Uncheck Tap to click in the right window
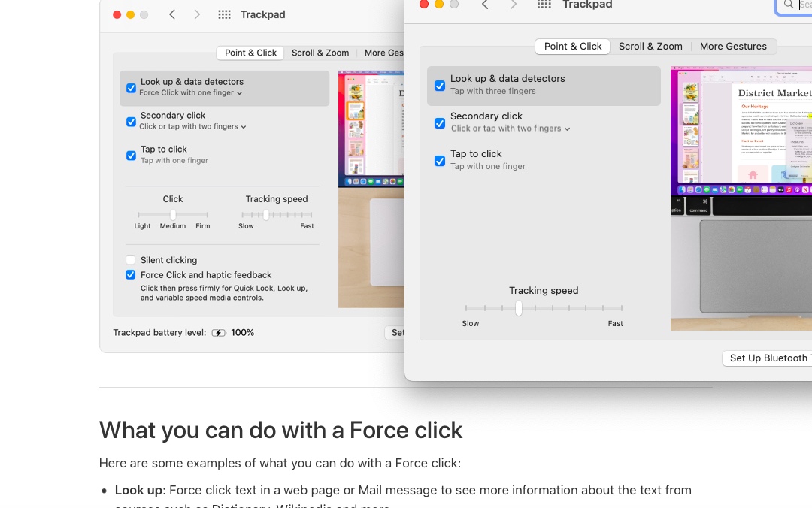The height and width of the screenshot is (508, 812). 440,161
